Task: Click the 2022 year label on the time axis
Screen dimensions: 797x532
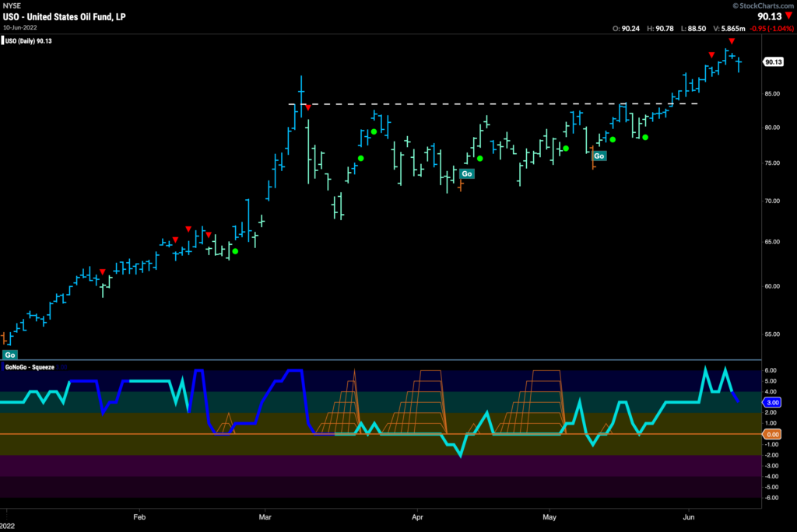Action: point(8,527)
